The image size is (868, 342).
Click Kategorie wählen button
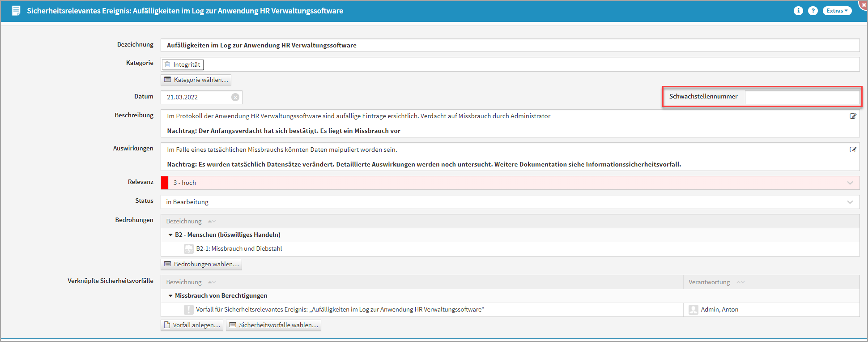tap(196, 80)
